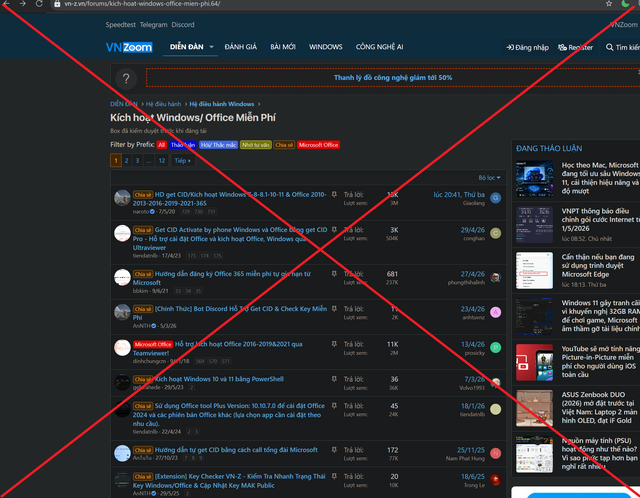
Task: Click the site lock icon in address bar
Action: coord(57,4)
